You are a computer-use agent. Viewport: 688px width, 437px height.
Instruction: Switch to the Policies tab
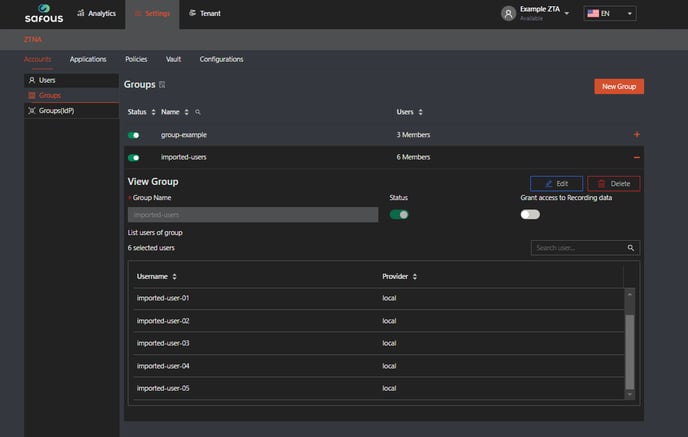(x=136, y=59)
